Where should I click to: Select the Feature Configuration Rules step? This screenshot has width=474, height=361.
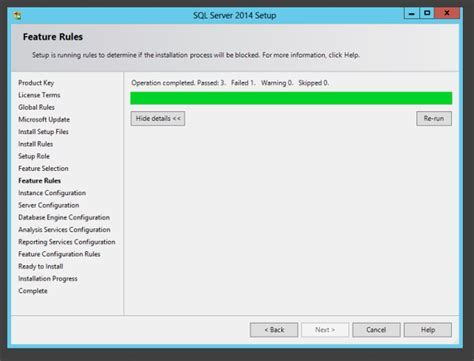(59, 254)
